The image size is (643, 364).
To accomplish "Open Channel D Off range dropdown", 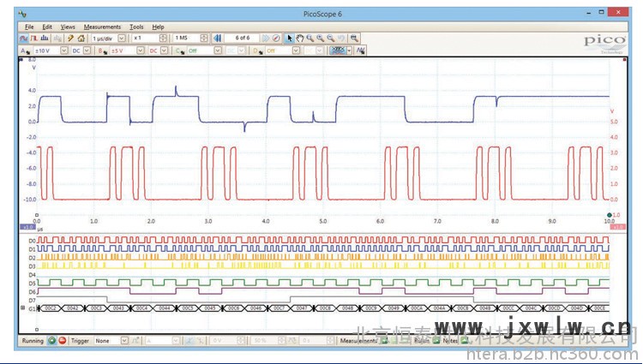I will pyautogui.click(x=296, y=51).
